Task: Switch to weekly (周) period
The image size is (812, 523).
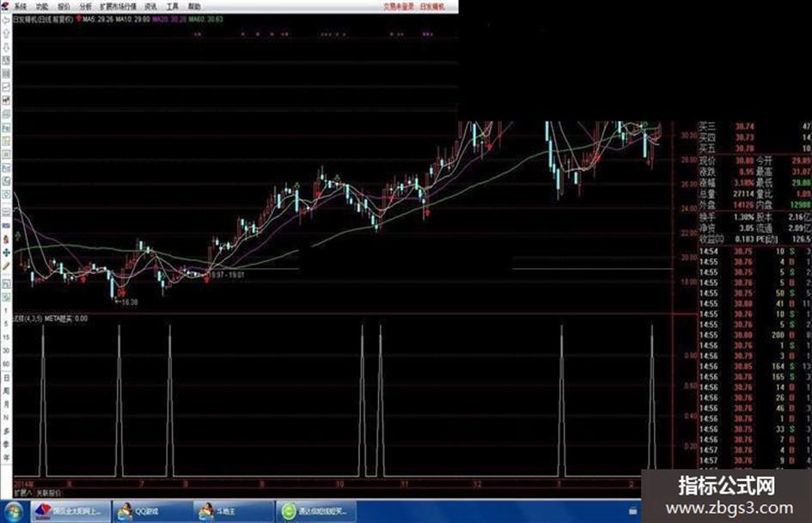Action: pos(6,391)
